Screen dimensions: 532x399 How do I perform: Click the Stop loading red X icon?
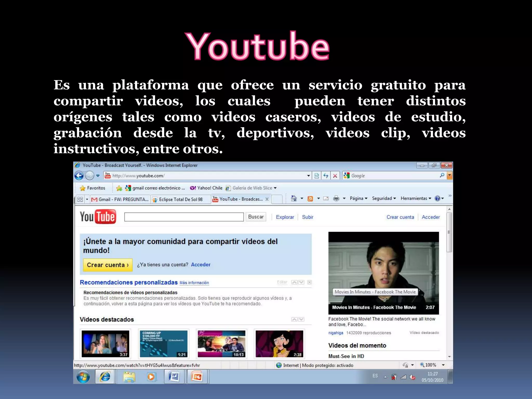335,176
